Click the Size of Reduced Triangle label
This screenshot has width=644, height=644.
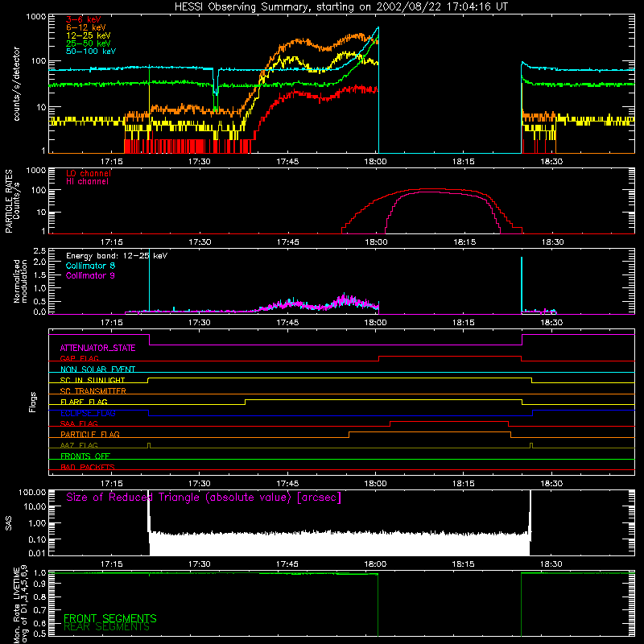coord(204,497)
